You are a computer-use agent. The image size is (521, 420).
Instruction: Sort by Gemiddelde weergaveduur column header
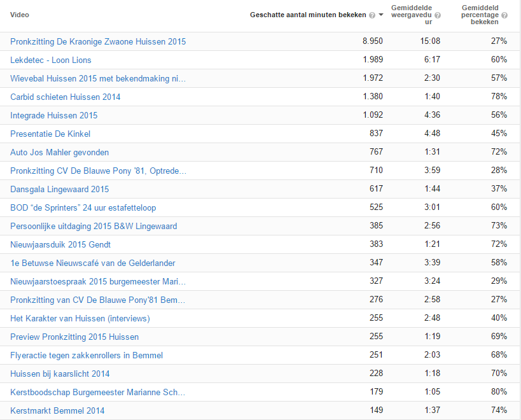(x=412, y=15)
